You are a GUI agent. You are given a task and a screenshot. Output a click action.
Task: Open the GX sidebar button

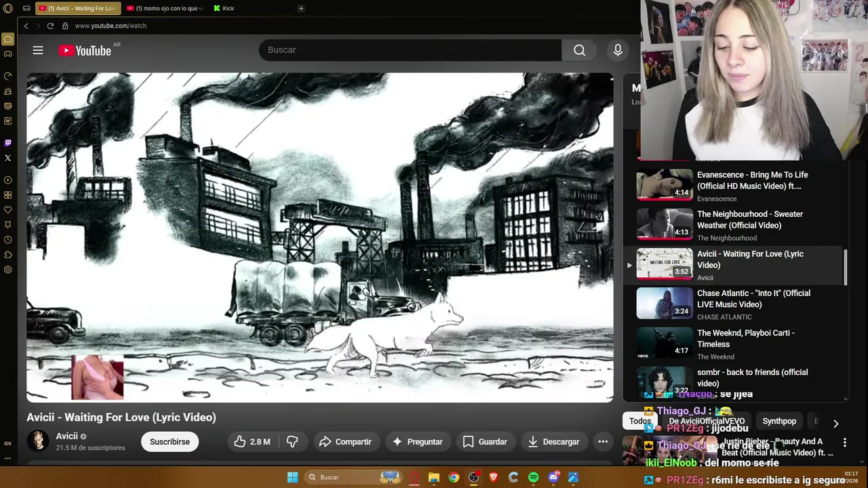(8, 443)
